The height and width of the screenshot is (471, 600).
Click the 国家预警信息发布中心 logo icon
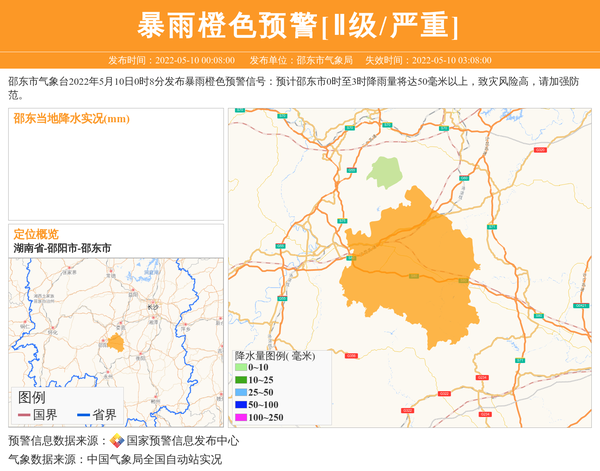tap(117, 441)
